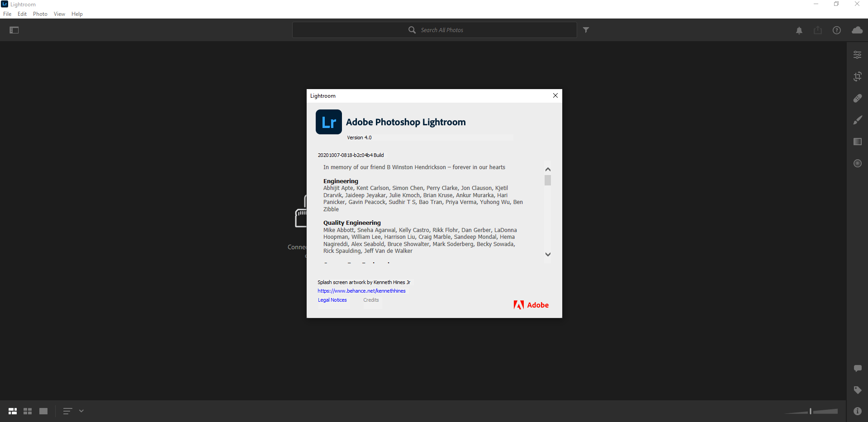Open the comments activity panel
The image size is (868, 422).
click(x=857, y=368)
